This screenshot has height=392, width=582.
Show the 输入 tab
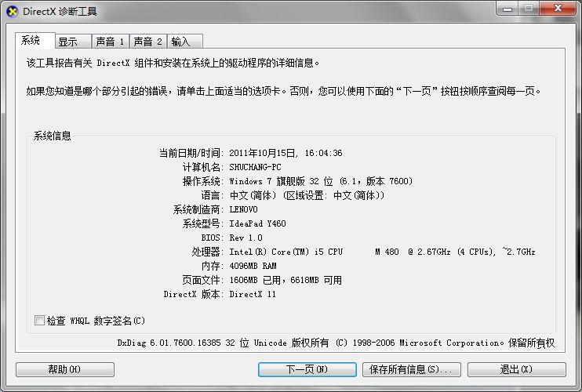point(181,42)
